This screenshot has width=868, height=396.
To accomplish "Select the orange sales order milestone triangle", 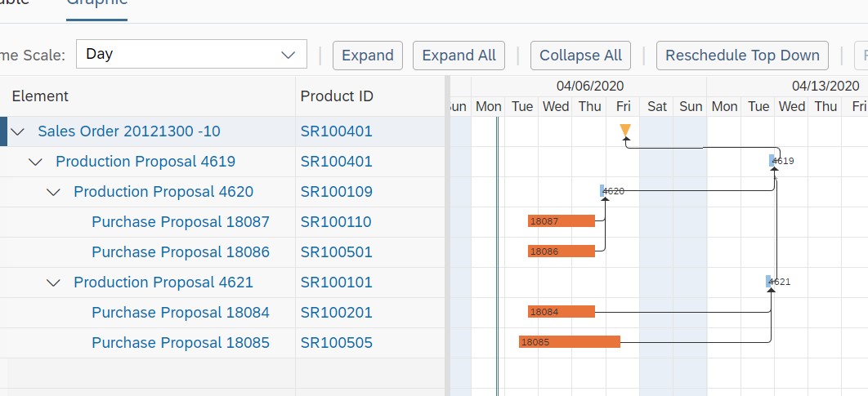I will 625,131.
